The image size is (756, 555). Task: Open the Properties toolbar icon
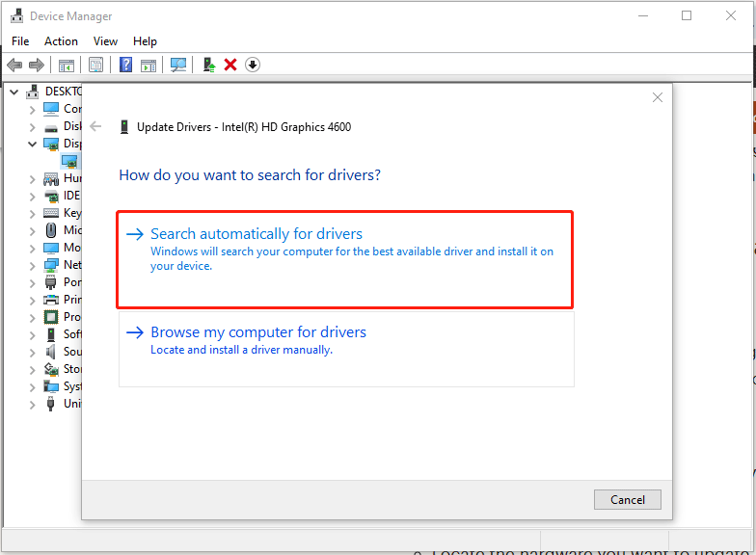pos(96,65)
